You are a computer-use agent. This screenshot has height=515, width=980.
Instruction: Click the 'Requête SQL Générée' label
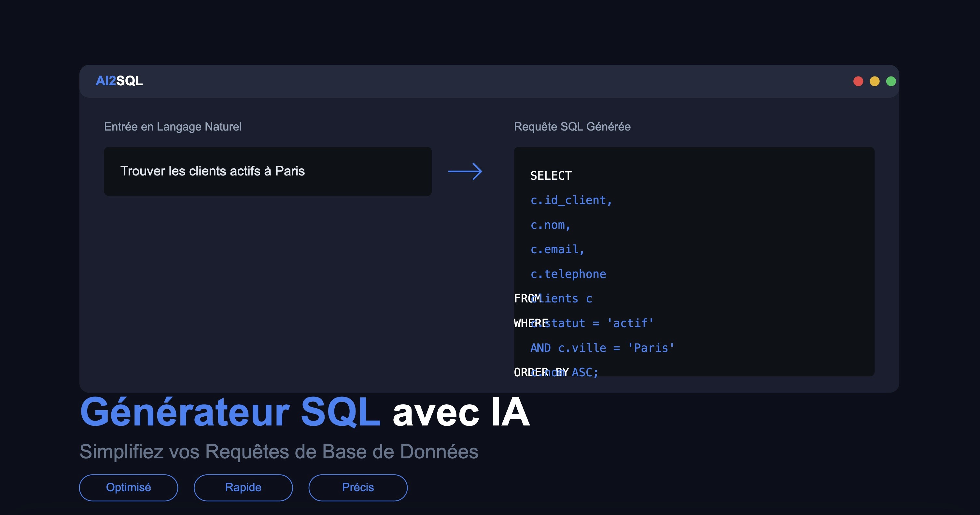572,127
